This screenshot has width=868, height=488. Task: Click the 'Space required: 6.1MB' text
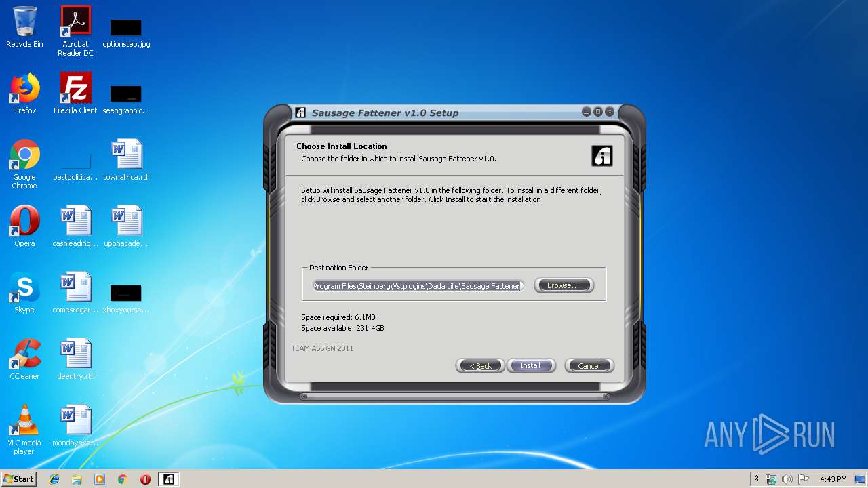pos(338,317)
